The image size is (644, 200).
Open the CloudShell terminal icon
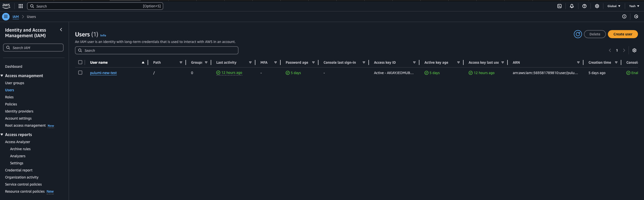[559, 6]
